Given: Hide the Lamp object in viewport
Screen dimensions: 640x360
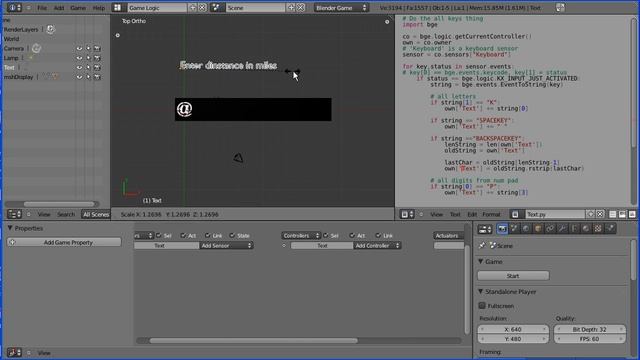Looking at the screenshot, I should (79, 58).
